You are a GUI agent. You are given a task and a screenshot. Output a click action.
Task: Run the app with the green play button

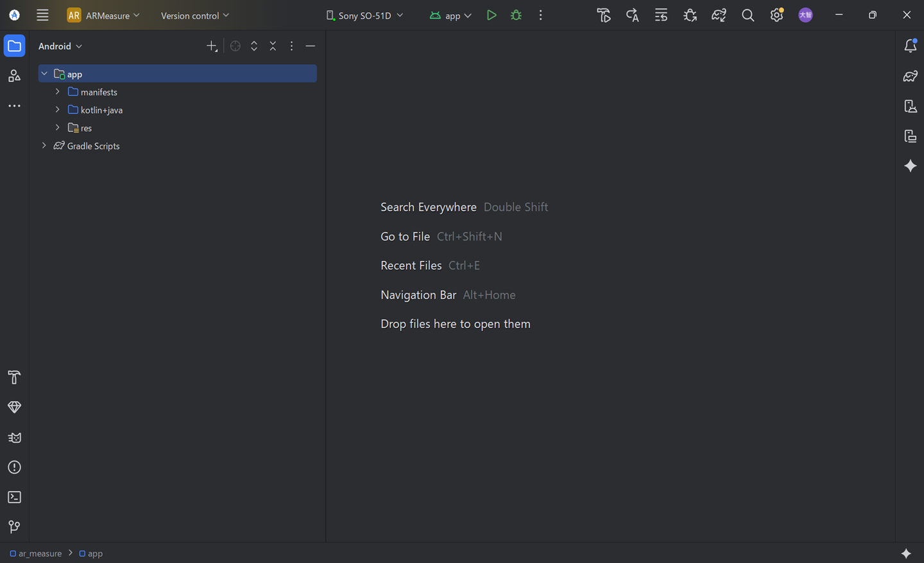pyautogui.click(x=491, y=15)
